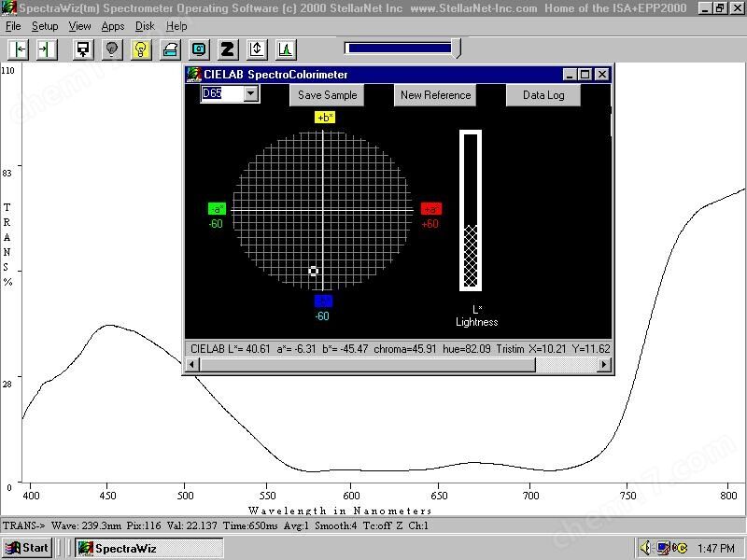Click the 'CIELAB L*= 40.61' status text
Image resolution: width=747 pixels, height=560 pixels.
point(230,349)
